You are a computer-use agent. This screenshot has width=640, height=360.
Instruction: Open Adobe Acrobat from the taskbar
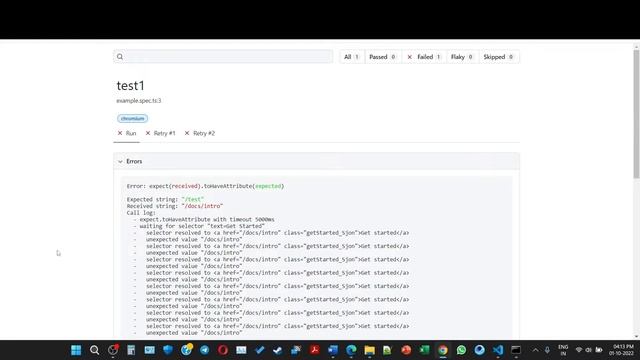click(314, 350)
